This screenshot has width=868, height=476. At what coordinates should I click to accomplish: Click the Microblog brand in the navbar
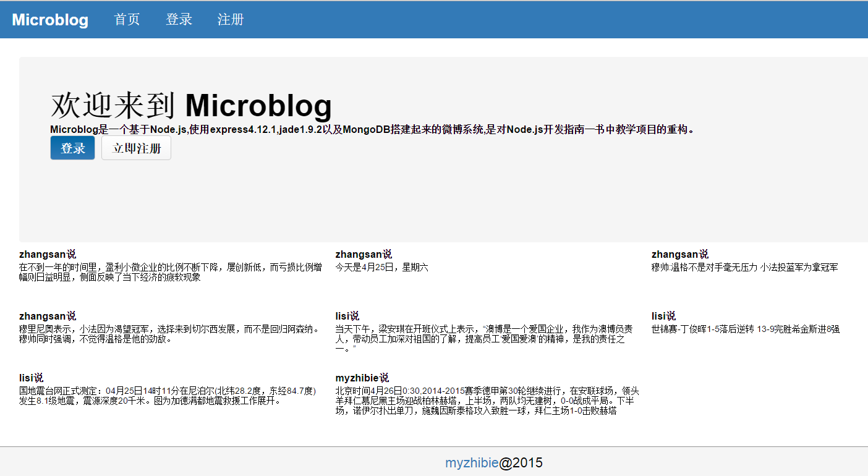(50, 20)
